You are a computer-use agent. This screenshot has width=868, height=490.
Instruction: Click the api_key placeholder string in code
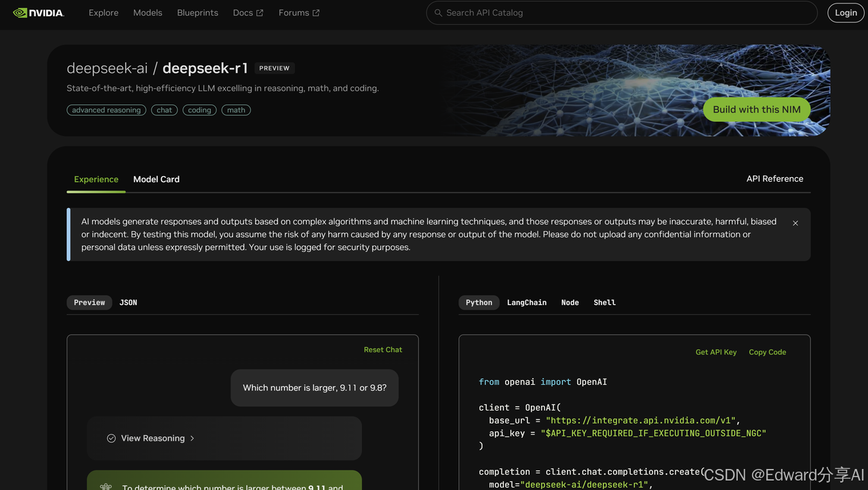tap(653, 433)
